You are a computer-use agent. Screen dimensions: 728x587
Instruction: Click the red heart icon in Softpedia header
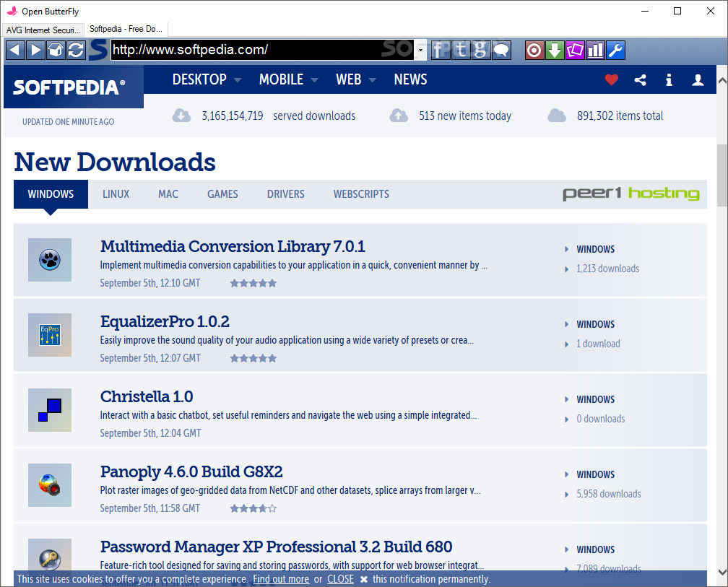click(x=612, y=80)
